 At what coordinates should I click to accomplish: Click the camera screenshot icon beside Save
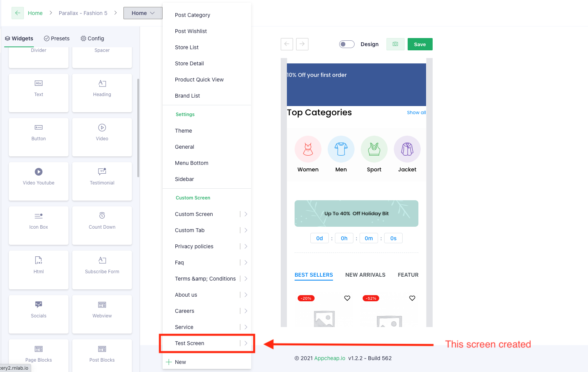click(x=395, y=44)
